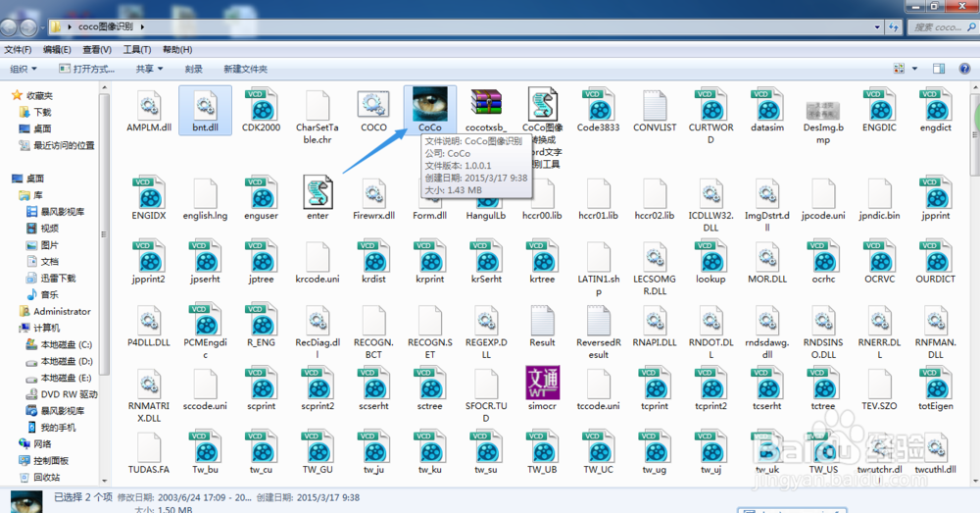Select the bnt.dll file icon
This screenshot has width=980, height=513.
point(205,105)
